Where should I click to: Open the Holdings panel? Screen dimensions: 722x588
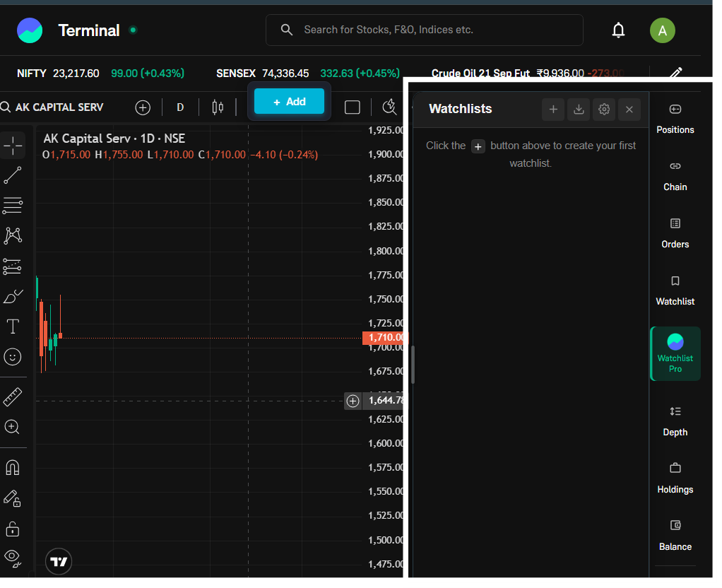(675, 478)
